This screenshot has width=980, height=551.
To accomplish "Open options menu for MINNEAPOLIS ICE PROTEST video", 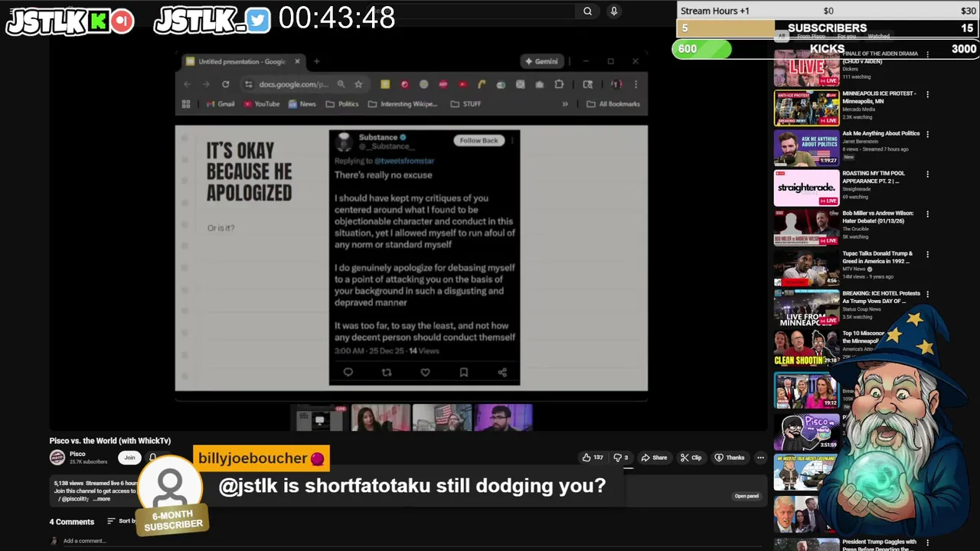I will pyautogui.click(x=927, y=95).
